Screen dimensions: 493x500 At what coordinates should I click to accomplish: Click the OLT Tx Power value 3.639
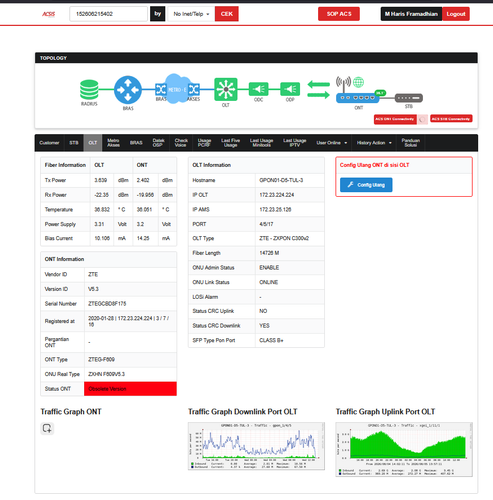tap(101, 180)
